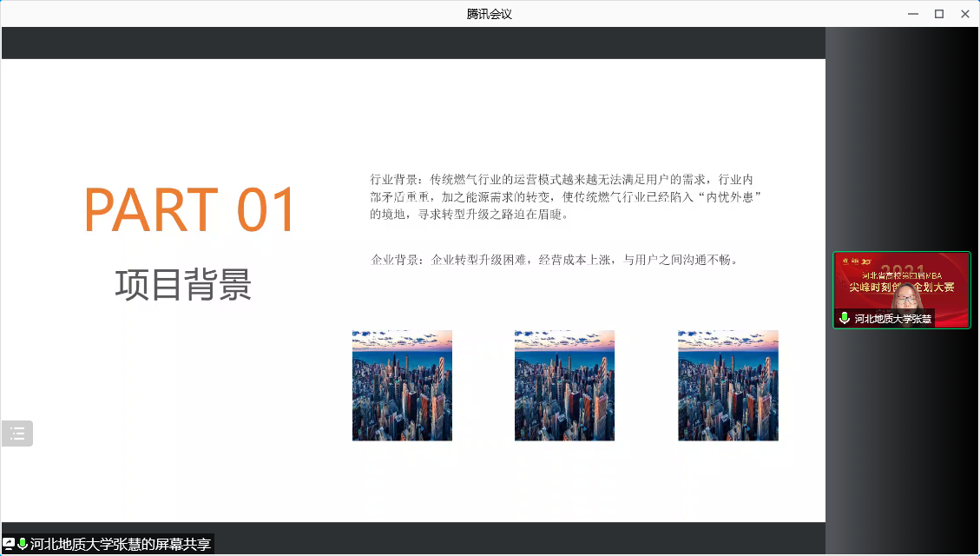The height and width of the screenshot is (556, 980).
Task: Click the microphone icon on participant video tile
Action: (x=844, y=319)
